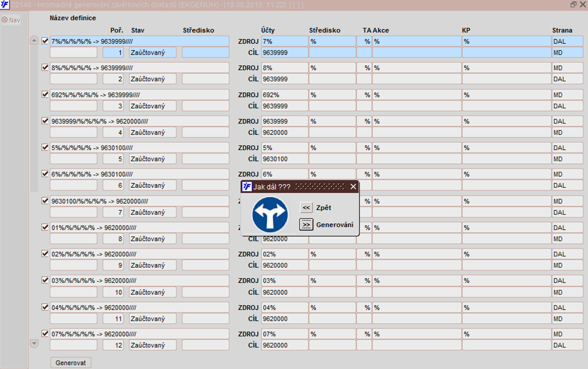Click the blue fork-arrow sign icon

(270, 215)
